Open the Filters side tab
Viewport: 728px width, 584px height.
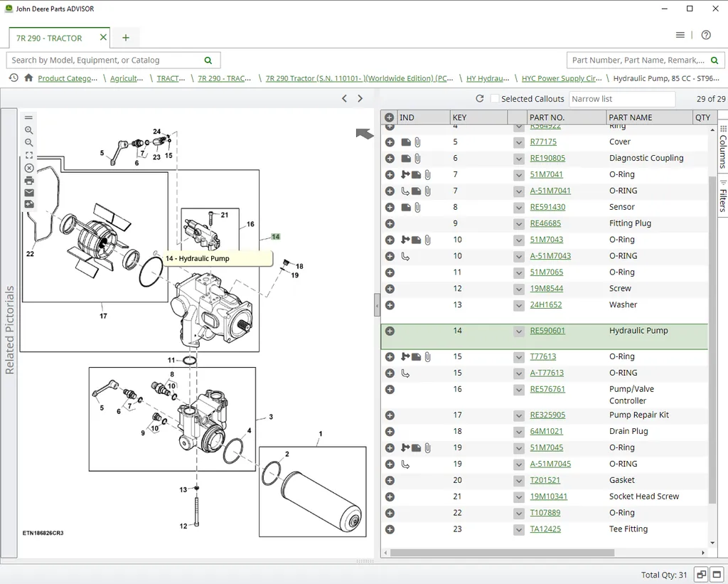pos(723,197)
